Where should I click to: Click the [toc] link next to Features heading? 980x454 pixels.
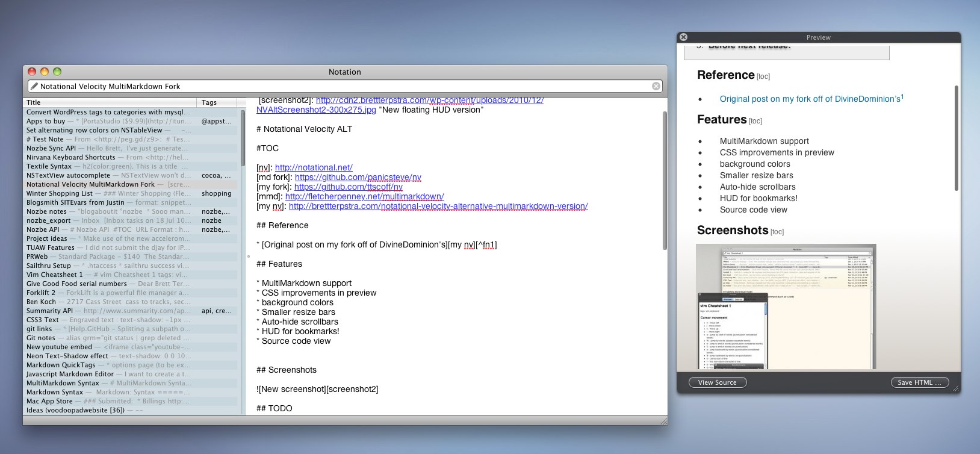(755, 121)
